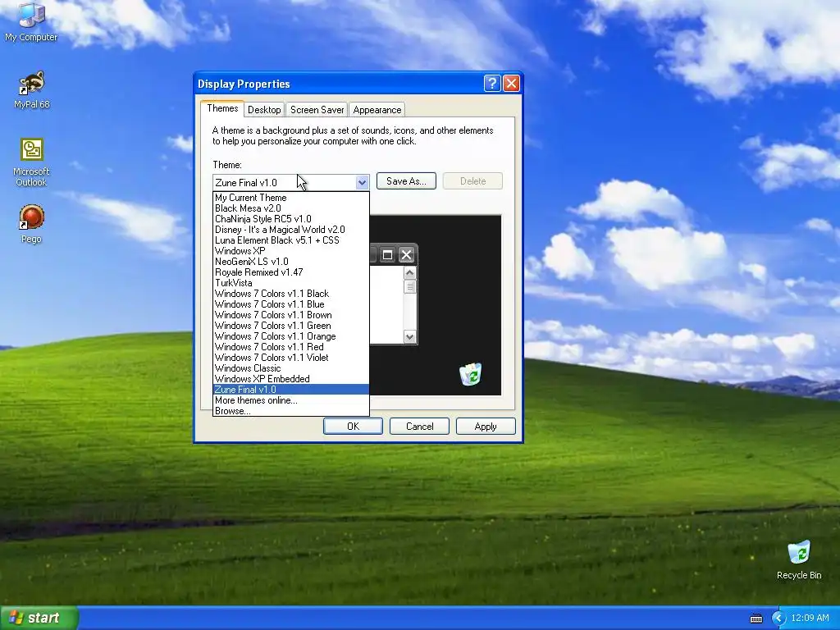Close the Display Properties dialog
This screenshot has width=840, height=630.
512,84
